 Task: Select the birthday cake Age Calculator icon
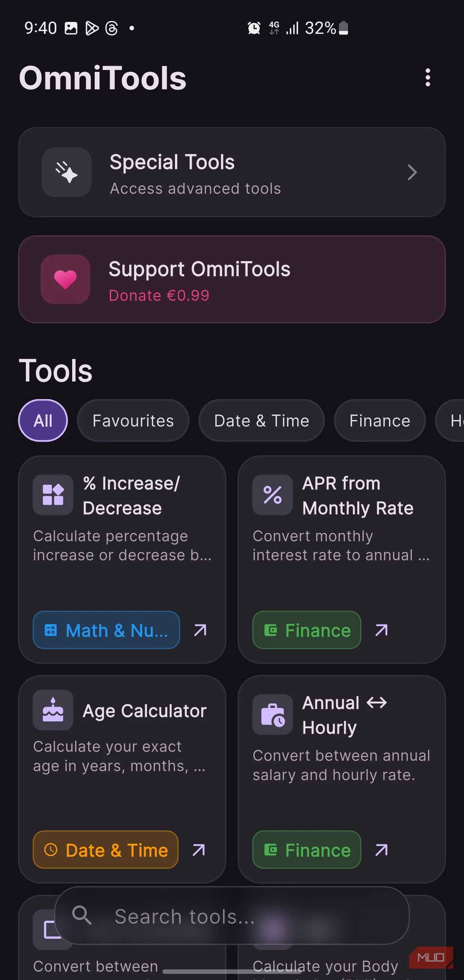point(53,710)
